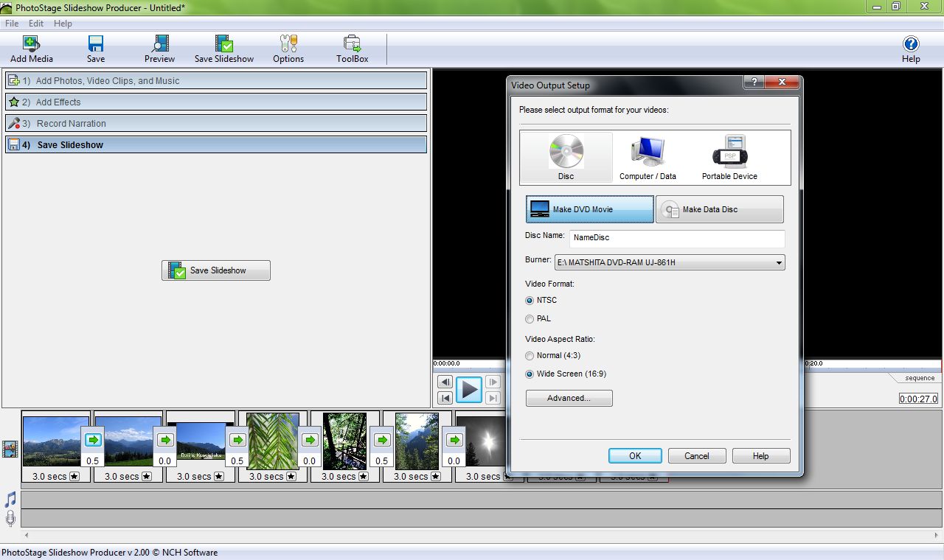Click the Save toolbar icon
The width and height of the screenshot is (944, 560).
pyautogui.click(x=96, y=49)
